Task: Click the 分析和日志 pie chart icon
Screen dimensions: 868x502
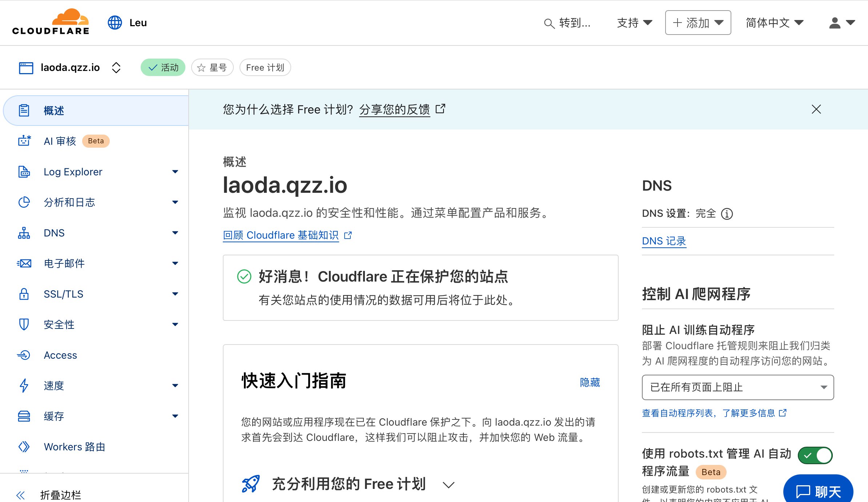Action: click(24, 202)
